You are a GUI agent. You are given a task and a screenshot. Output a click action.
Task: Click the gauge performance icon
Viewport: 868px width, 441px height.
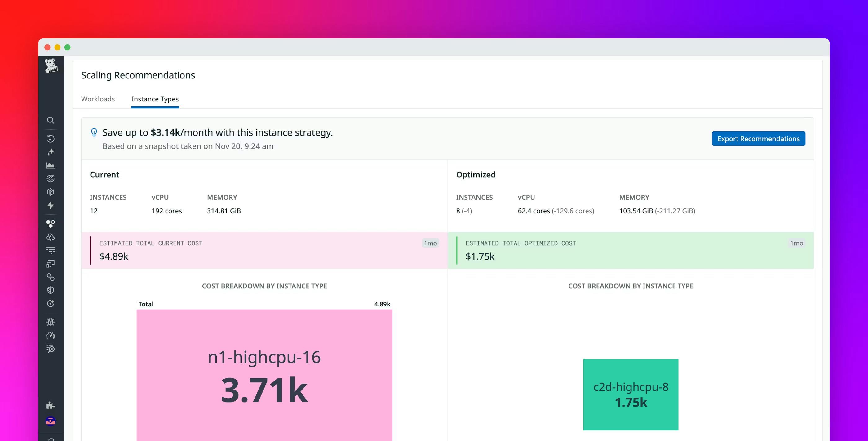pyautogui.click(x=51, y=336)
